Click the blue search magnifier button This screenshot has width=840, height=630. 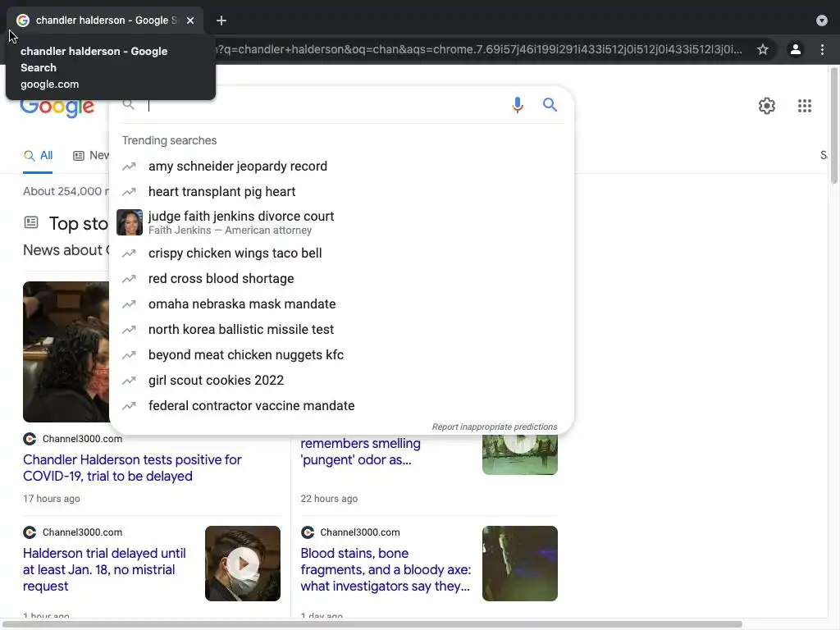(x=550, y=104)
